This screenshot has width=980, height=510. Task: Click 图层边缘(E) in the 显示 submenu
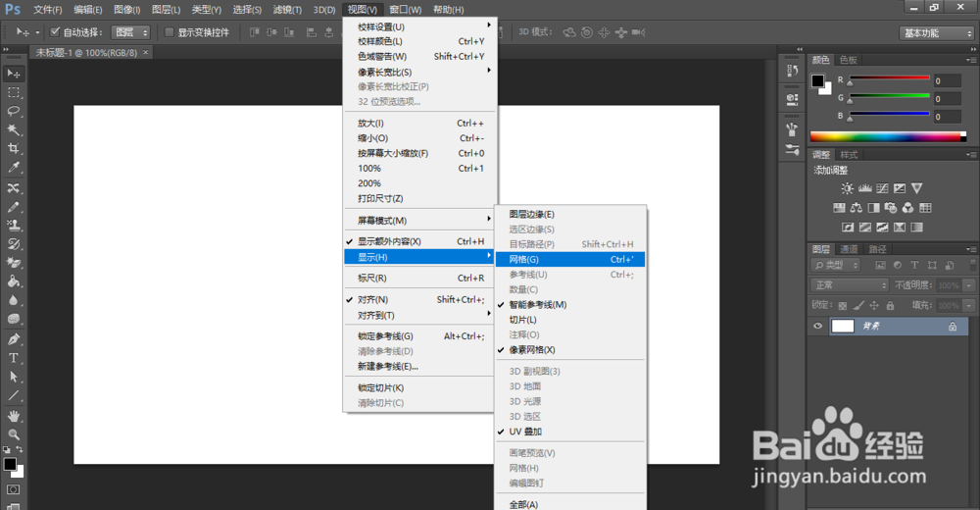pyautogui.click(x=570, y=214)
